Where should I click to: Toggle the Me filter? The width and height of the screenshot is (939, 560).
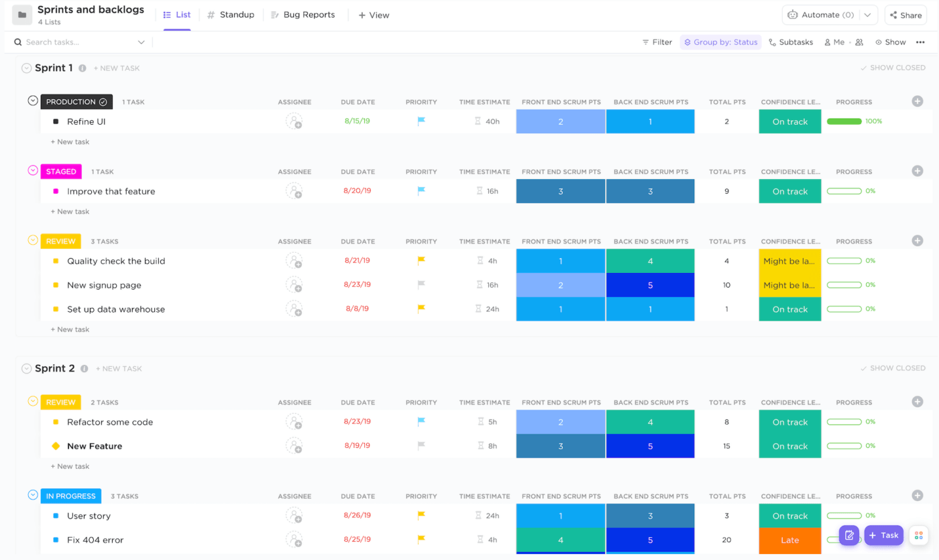[834, 42]
